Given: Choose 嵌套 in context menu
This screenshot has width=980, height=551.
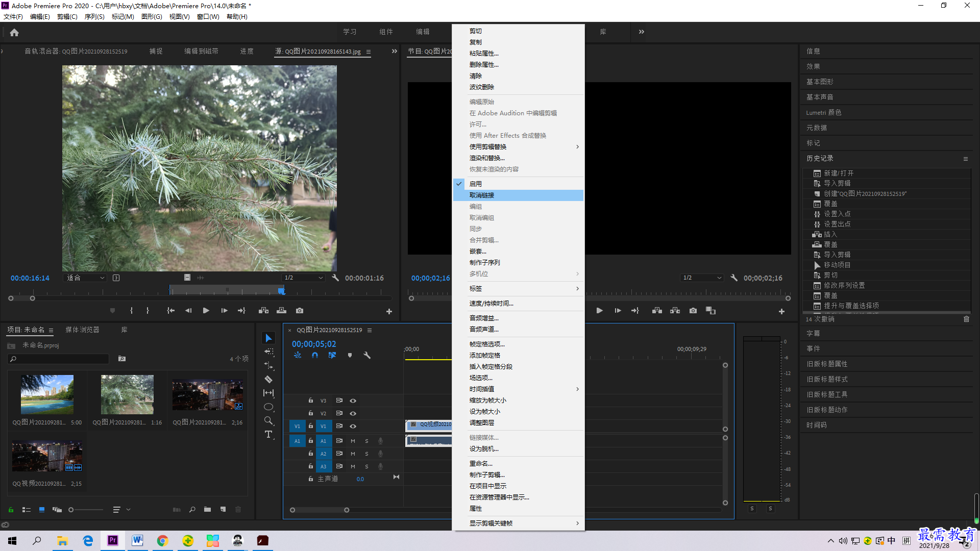Looking at the screenshot, I should point(519,252).
